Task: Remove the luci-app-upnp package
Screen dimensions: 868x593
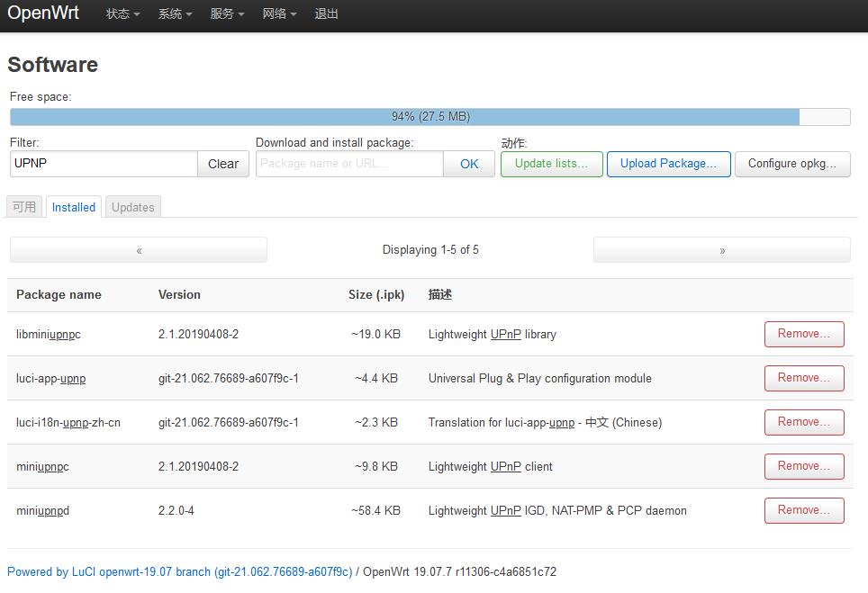Action: tap(804, 378)
